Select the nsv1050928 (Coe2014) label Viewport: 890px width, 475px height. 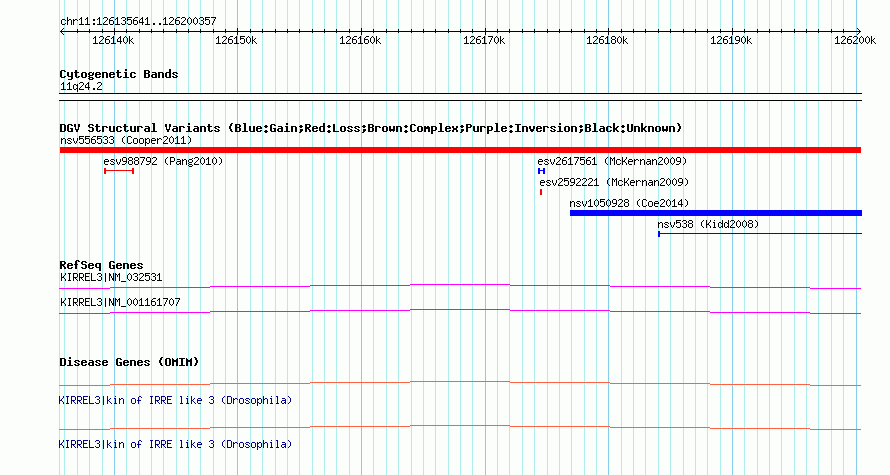[629, 203]
